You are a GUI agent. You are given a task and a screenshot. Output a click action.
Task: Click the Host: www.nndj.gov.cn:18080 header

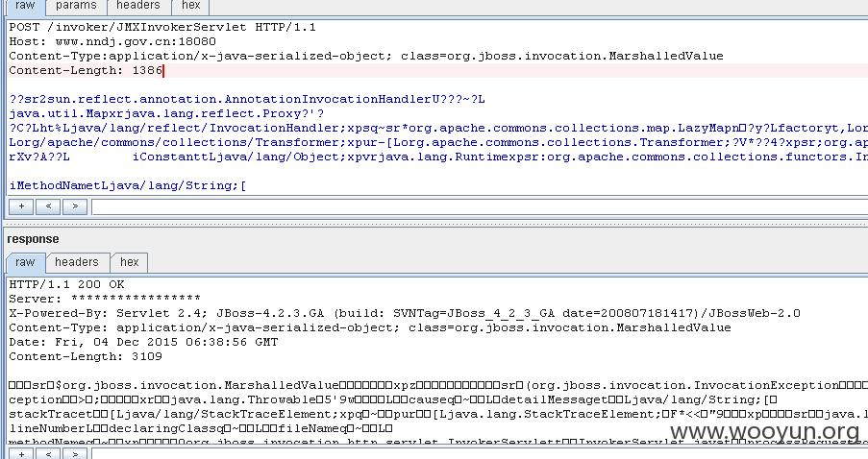pyautogui.click(x=112, y=41)
